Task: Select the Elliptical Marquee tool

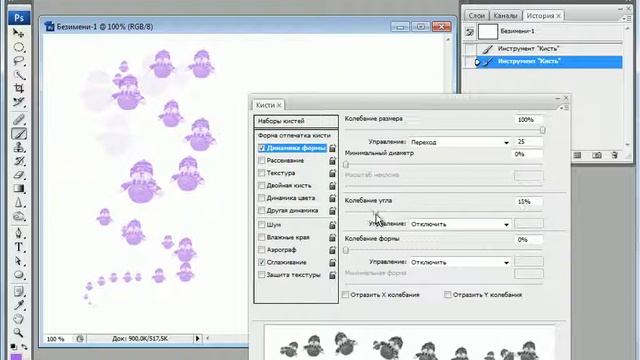Action: click(x=18, y=47)
